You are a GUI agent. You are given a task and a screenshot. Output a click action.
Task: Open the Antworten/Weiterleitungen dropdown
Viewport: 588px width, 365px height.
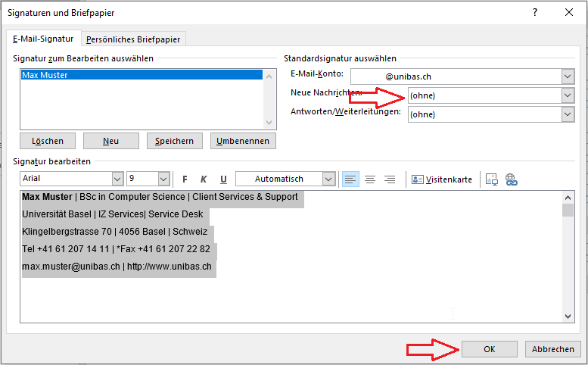[x=568, y=114]
